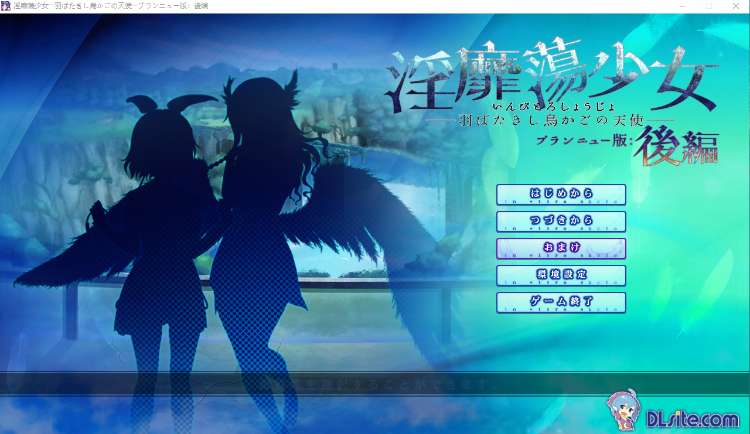This screenshot has width=750, height=434.
Task: Continue a saved game via つづきから
Action: pyautogui.click(x=561, y=221)
